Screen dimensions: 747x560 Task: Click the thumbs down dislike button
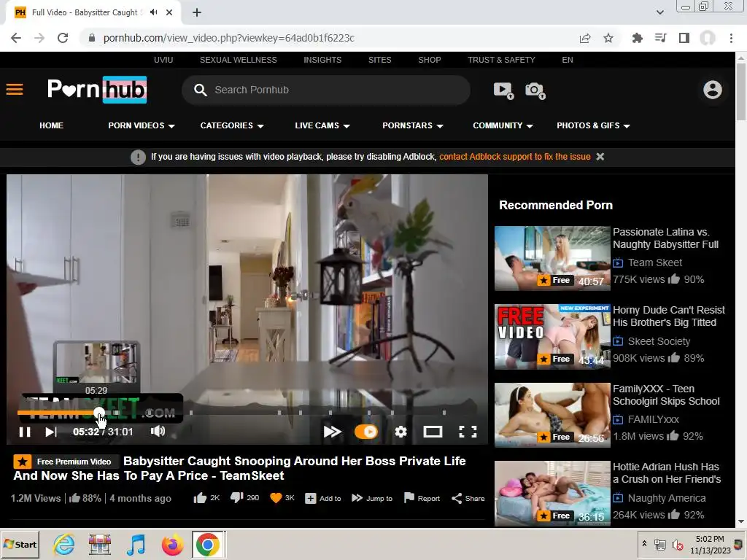coord(244,498)
